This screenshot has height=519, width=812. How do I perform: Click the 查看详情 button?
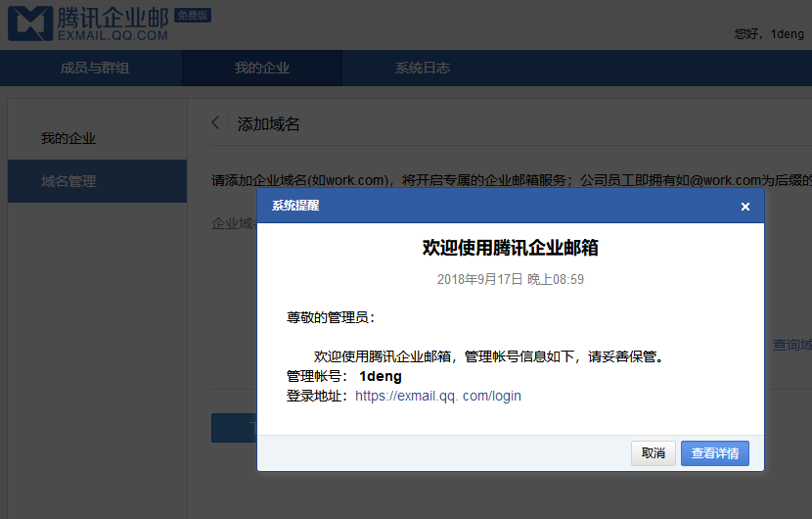(714, 453)
